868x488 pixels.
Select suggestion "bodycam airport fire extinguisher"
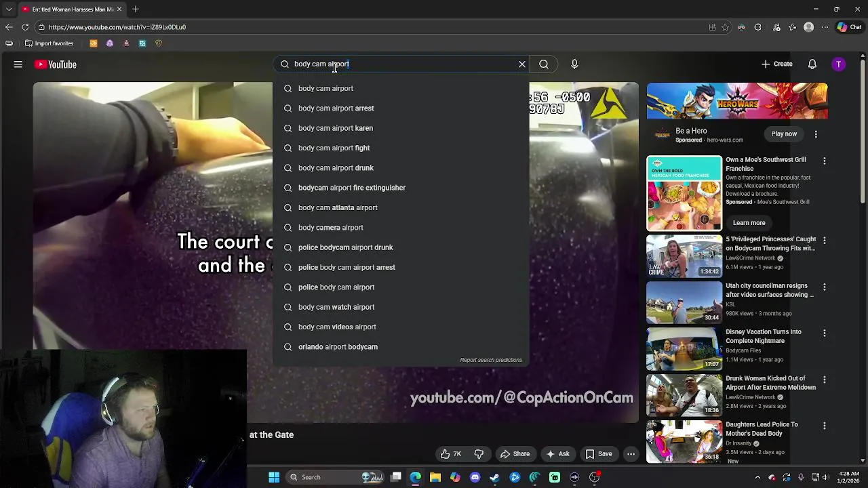coord(401,188)
